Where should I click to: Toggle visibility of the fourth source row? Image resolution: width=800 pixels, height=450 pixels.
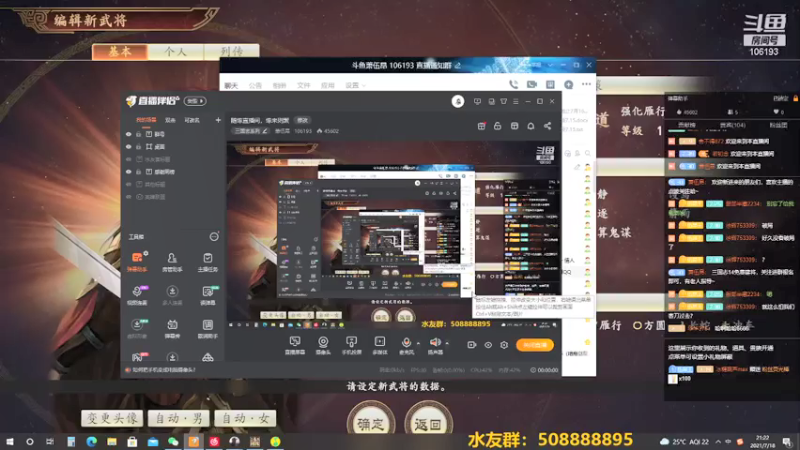(x=129, y=172)
